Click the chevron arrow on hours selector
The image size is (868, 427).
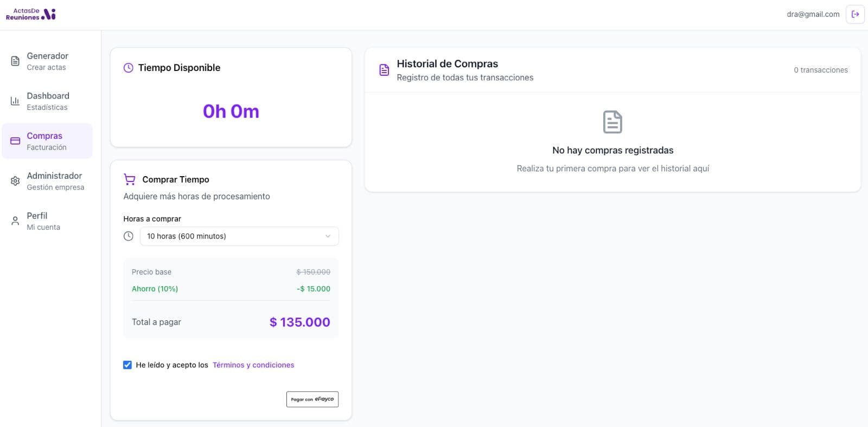(328, 236)
